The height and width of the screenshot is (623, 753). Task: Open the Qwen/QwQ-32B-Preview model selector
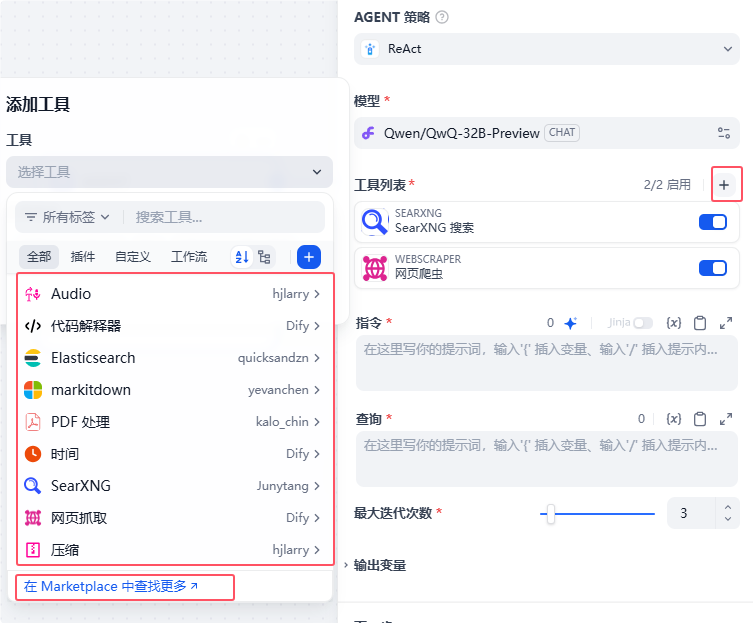(x=547, y=133)
